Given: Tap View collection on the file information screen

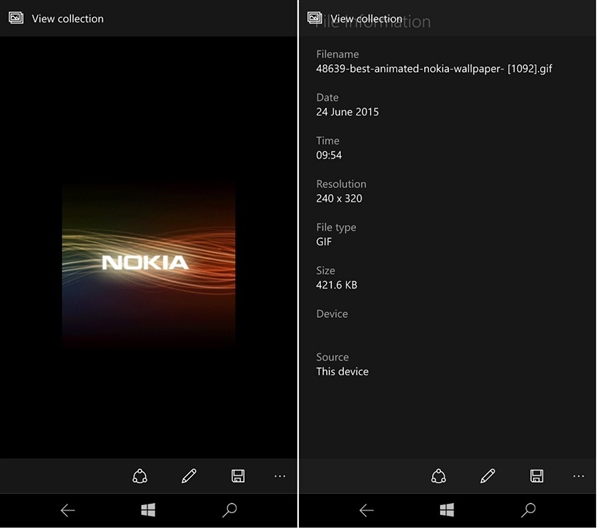Looking at the screenshot, I should point(367,18).
